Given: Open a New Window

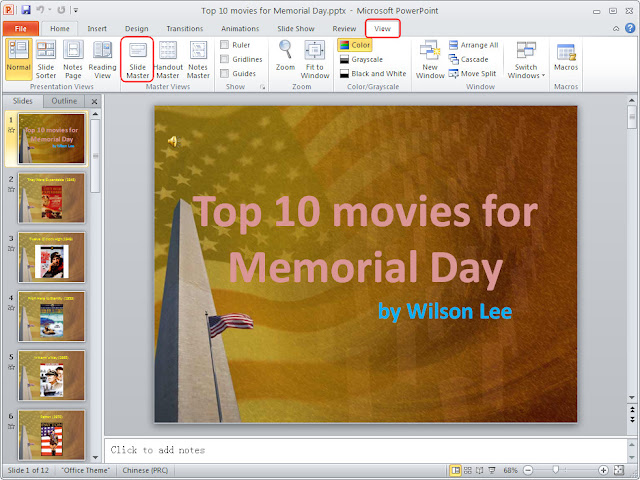Looking at the screenshot, I should [430, 59].
